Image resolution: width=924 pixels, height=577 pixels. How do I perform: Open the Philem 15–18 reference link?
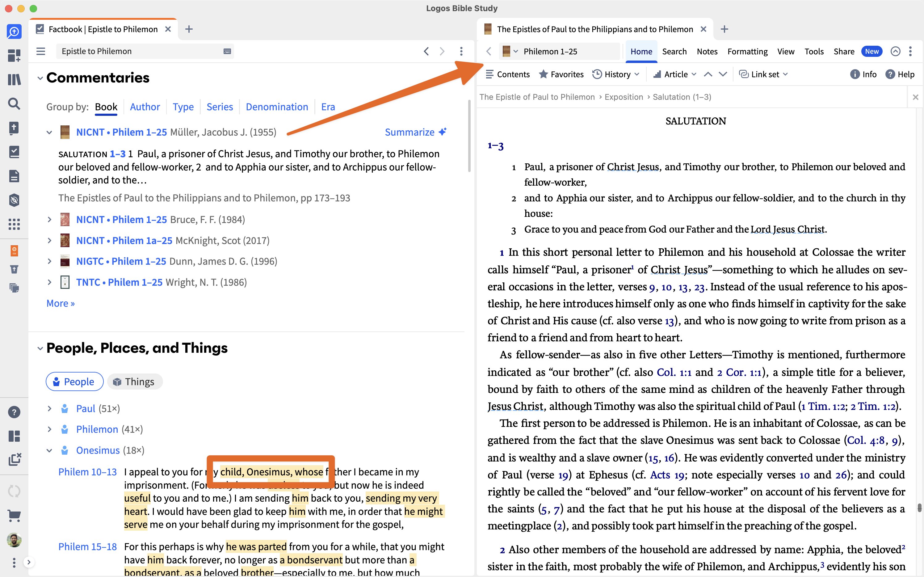click(x=87, y=547)
